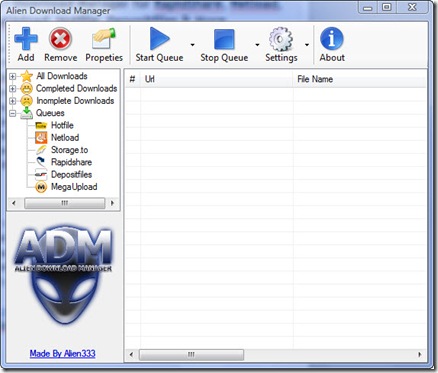The height and width of the screenshot is (373, 438).
Task: Select the Hotfile tree label
Action: coord(62,125)
